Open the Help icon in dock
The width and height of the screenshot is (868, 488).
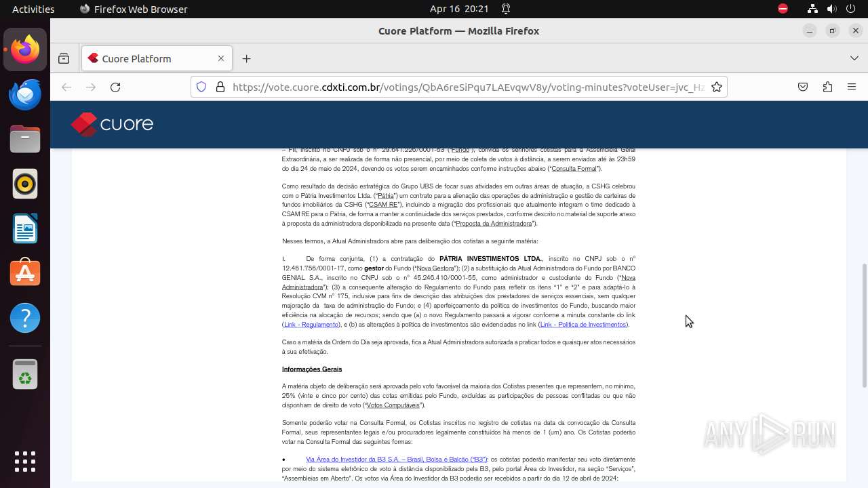click(25, 318)
